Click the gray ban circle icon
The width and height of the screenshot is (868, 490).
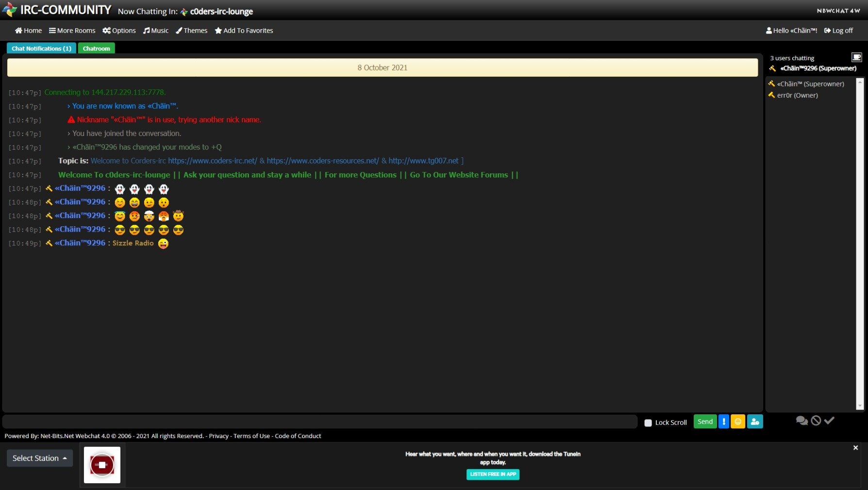pos(816,421)
